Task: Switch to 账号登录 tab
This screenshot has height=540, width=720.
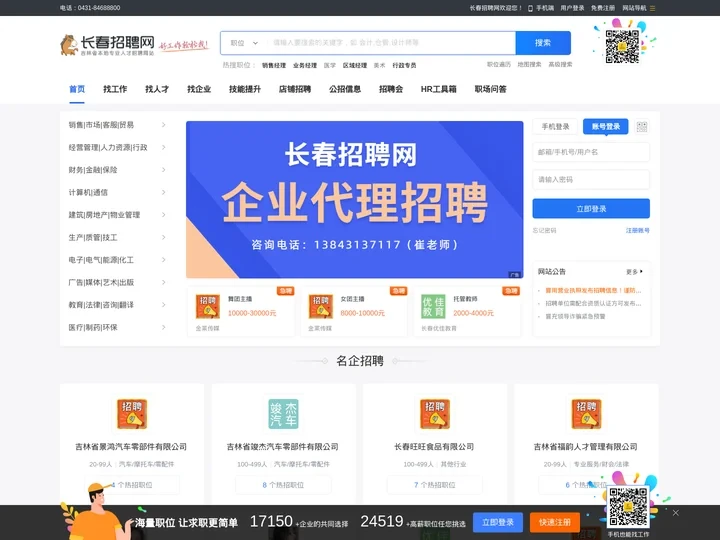Action: click(x=606, y=127)
